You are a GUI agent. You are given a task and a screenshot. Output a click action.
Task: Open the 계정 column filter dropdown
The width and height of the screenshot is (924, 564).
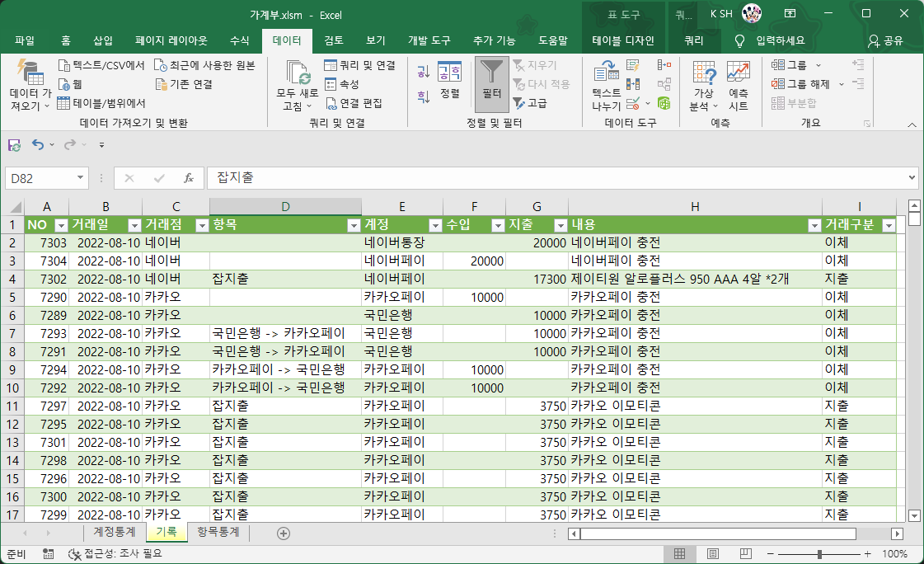tap(435, 225)
